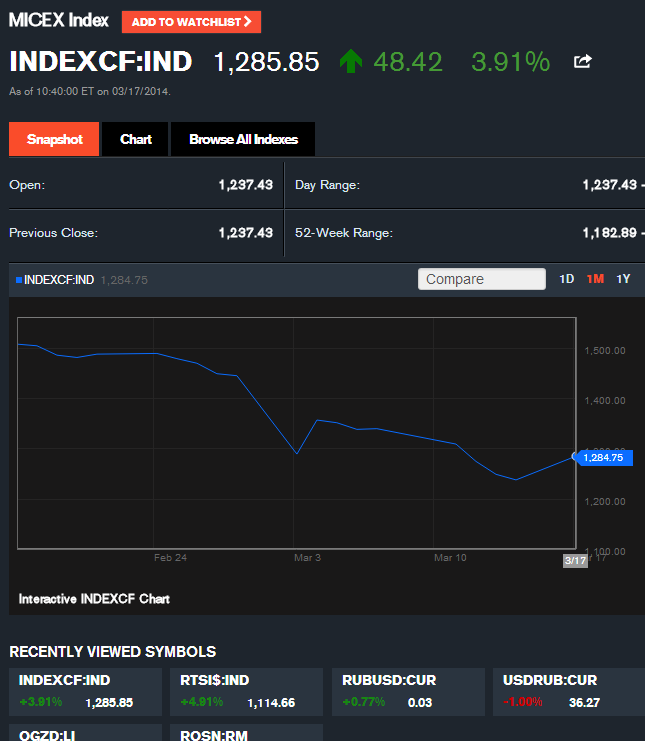
Task: Open Browse All Indexes tab
Action: coord(243,139)
